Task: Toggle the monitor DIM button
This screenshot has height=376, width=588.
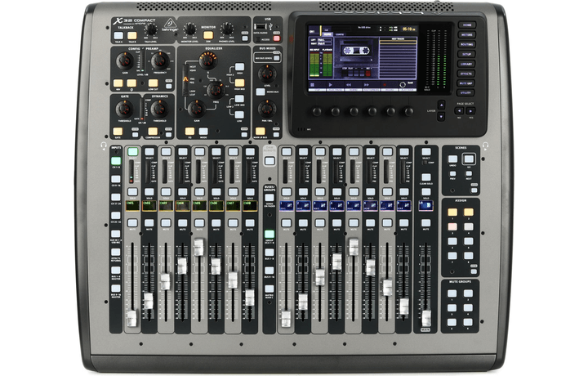Action: pyautogui.click(x=208, y=35)
